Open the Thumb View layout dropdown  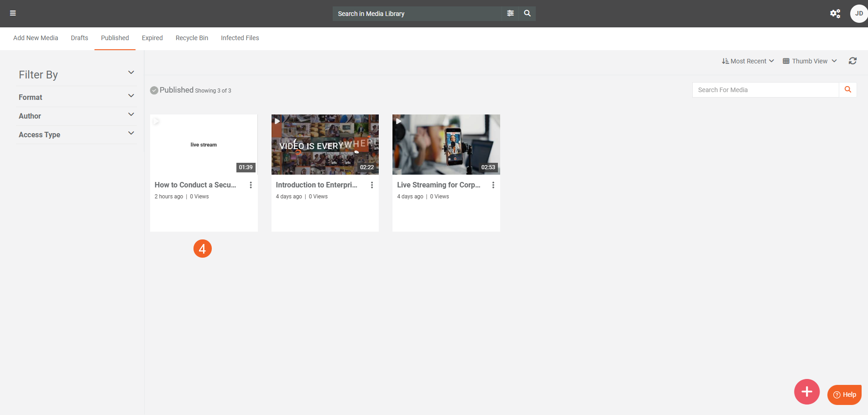click(810, 61)
